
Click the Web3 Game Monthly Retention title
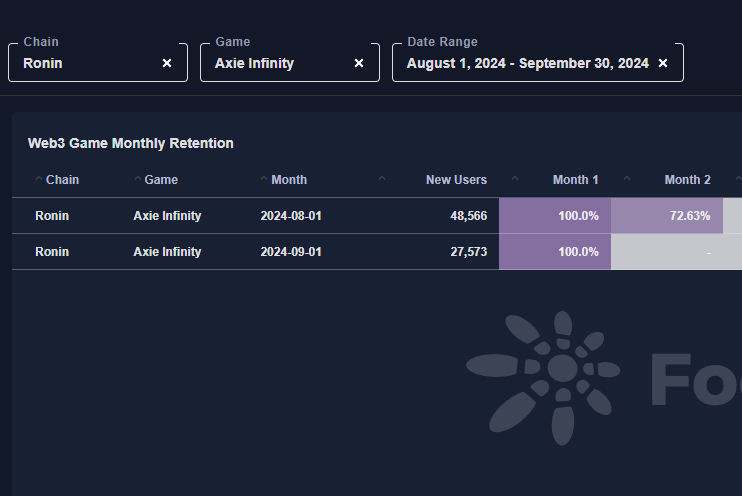tap(131, 143)
